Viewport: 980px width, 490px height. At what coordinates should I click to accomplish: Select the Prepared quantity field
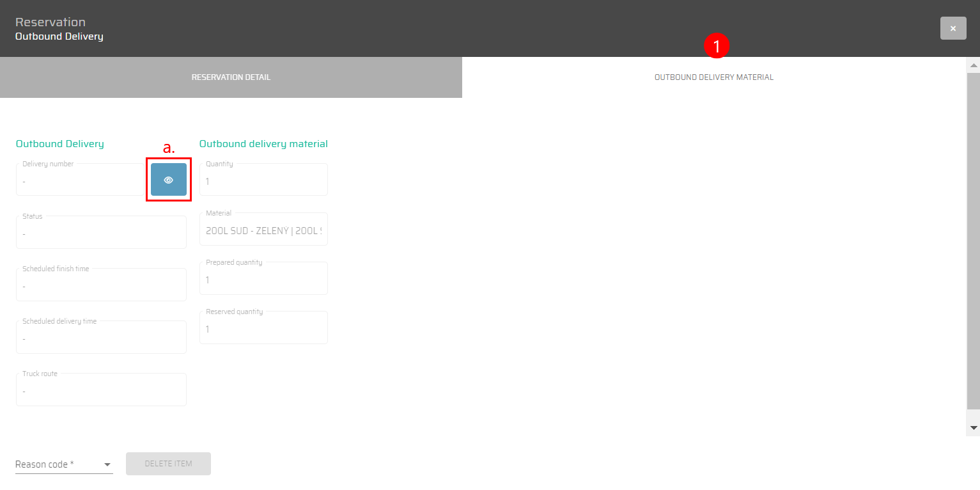[263, 280]
